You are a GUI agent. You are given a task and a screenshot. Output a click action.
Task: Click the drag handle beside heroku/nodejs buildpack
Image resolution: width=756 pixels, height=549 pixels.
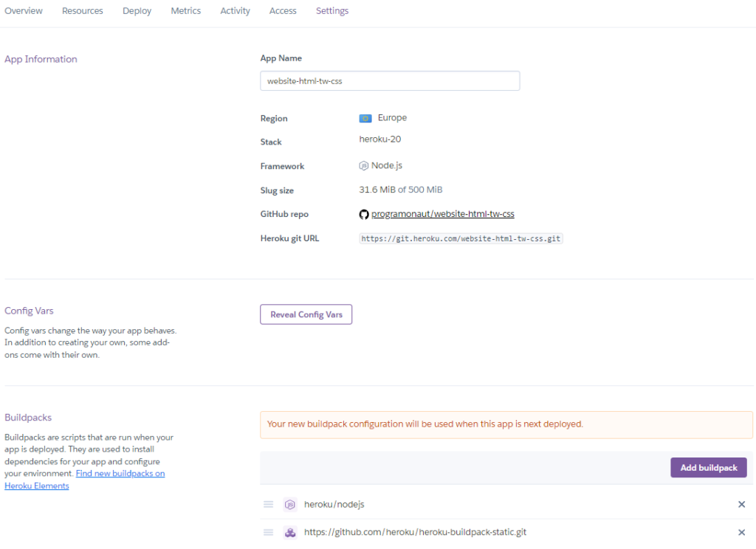(269, 505)
